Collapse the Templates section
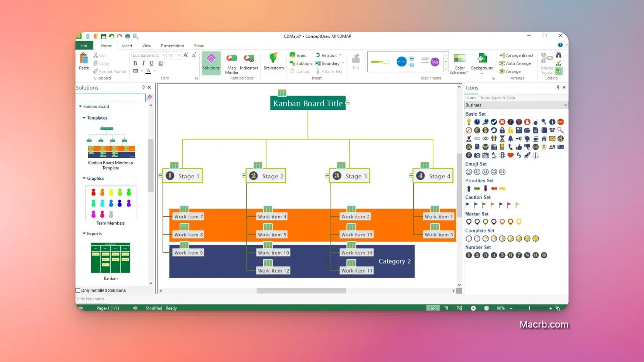Image resolution: width=644 pixels, height=362 pixels. (x=84, y=118)
